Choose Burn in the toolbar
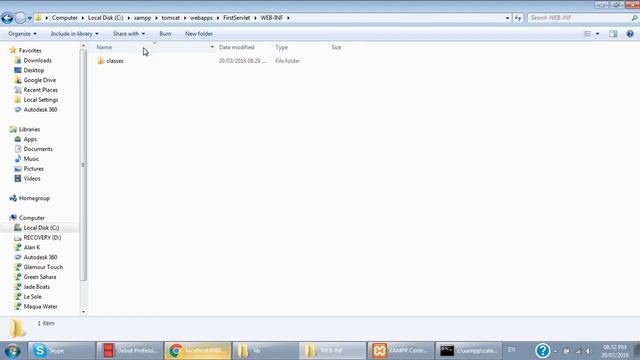 165,34
